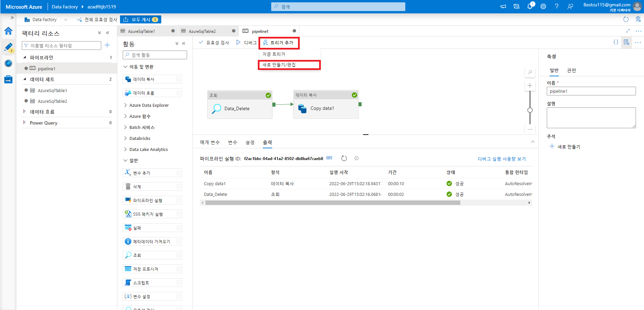
Task: Refresh the pipeline run output
Action: [344, 158]
